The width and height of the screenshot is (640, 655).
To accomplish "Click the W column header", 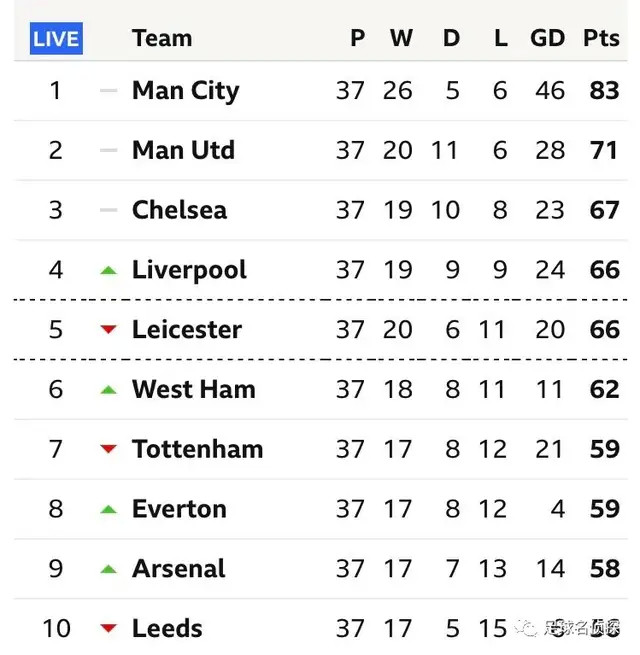I will click(401, 38).
